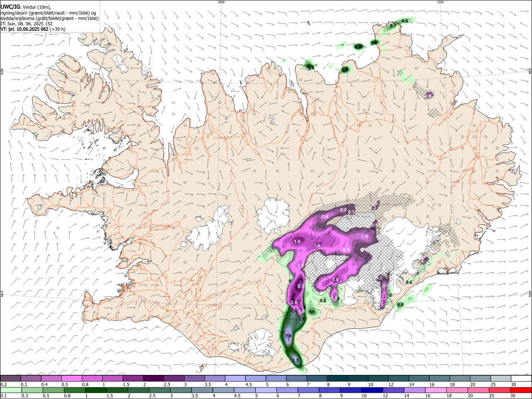
Task: Select the red 30 swatch in rain scale
Action: [521, 390]
